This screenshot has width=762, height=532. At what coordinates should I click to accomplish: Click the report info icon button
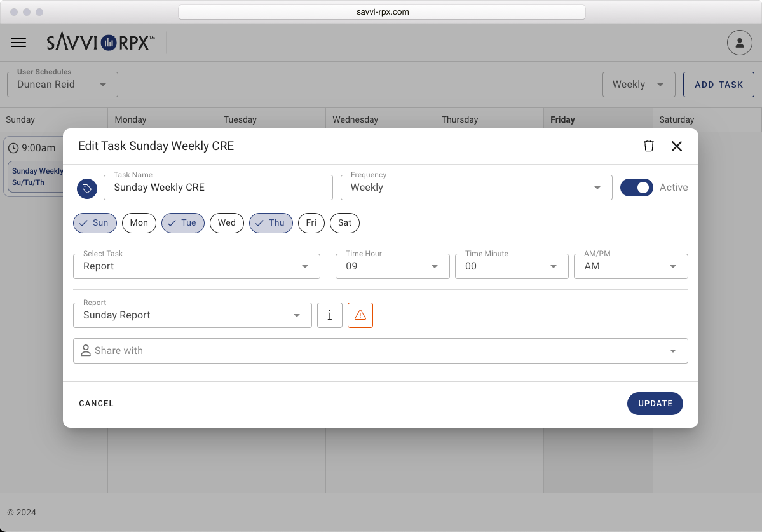330,315
